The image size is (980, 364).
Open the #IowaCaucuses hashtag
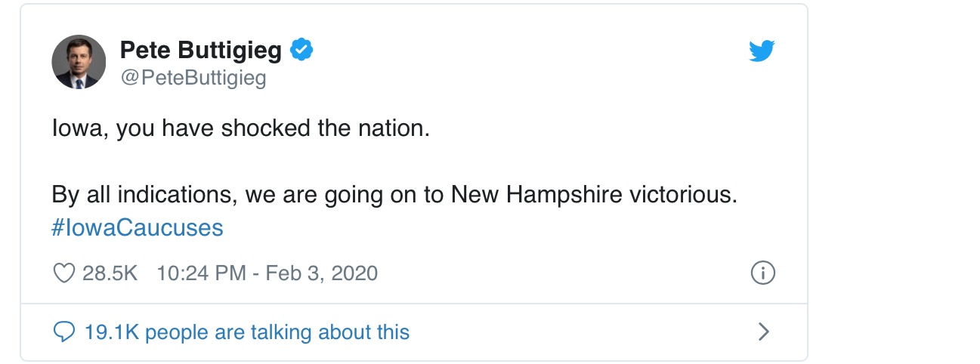(x=138, y=227)
